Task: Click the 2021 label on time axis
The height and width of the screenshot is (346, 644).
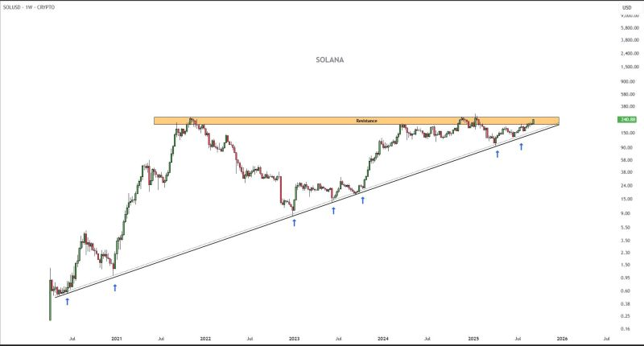Action: [117, 340]
